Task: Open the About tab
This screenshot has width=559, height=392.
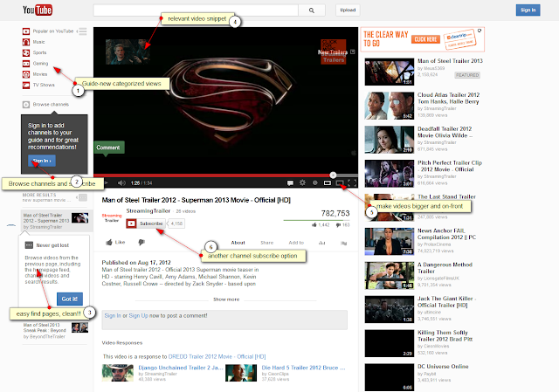Action: coord(238,243)
